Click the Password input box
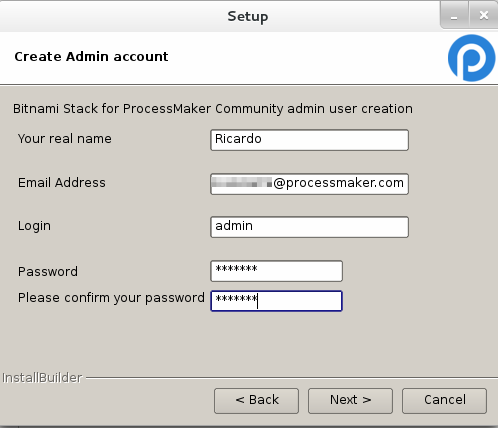The width and height of the screenshot is (498, 428). [x=276, y=271]
